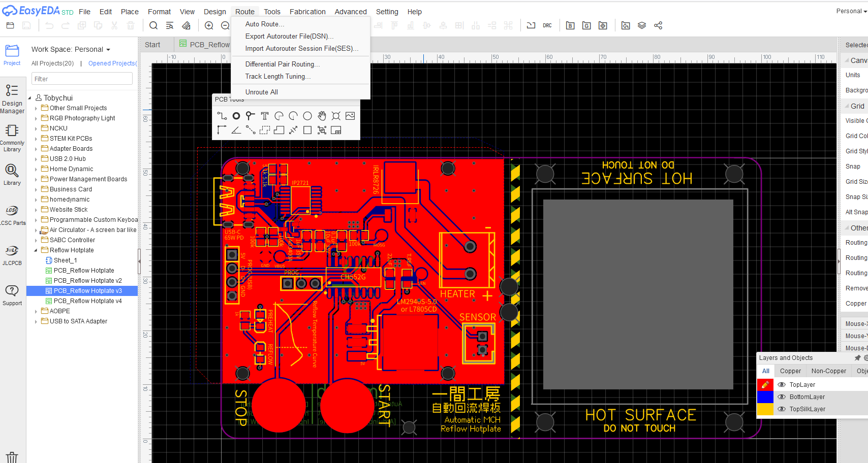868x463 pixels.
Task: Pick the Hand drag tool
Action: click(x=322, y=116)
